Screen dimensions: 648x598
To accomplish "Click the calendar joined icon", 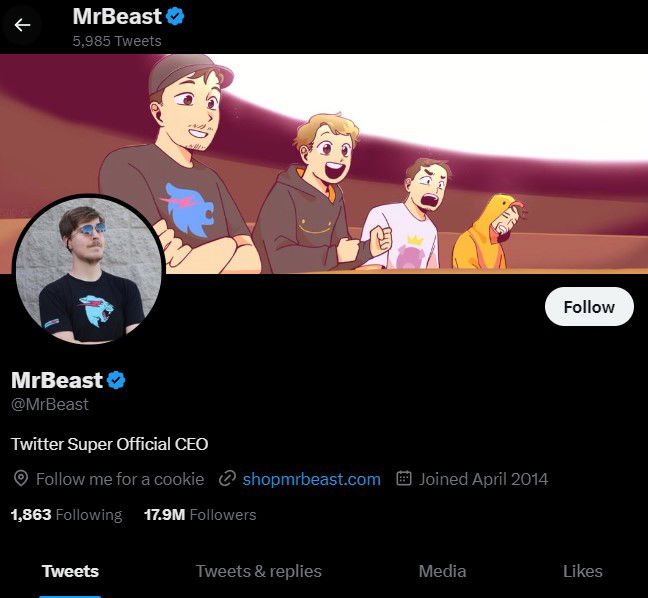I will 404,479.
